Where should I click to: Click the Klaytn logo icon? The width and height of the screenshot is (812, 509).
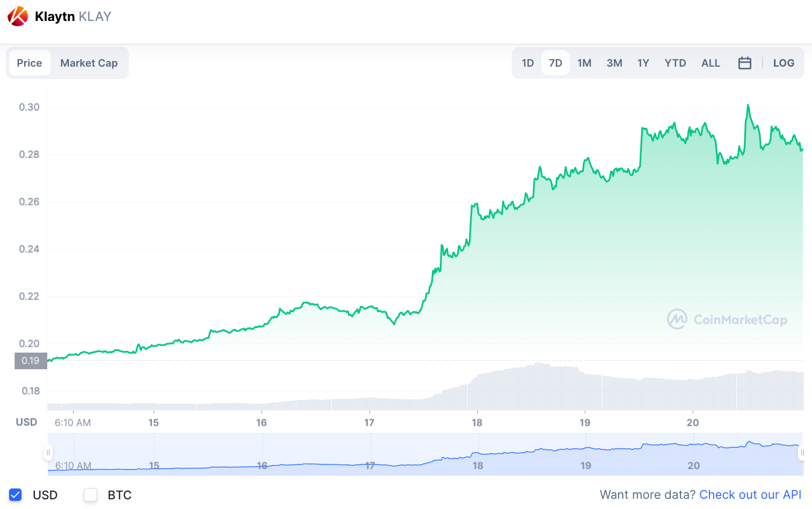18,16
